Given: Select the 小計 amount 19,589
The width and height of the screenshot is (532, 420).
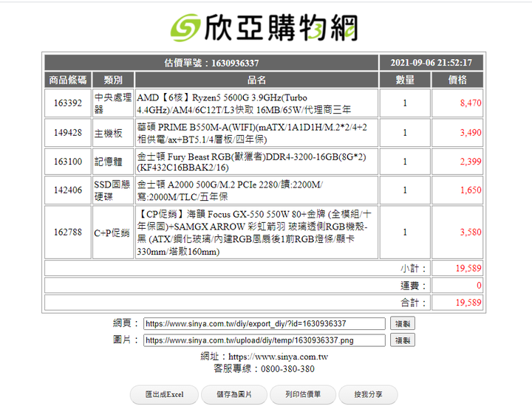Looking at the screenshot, I should [x=468, y=269].
